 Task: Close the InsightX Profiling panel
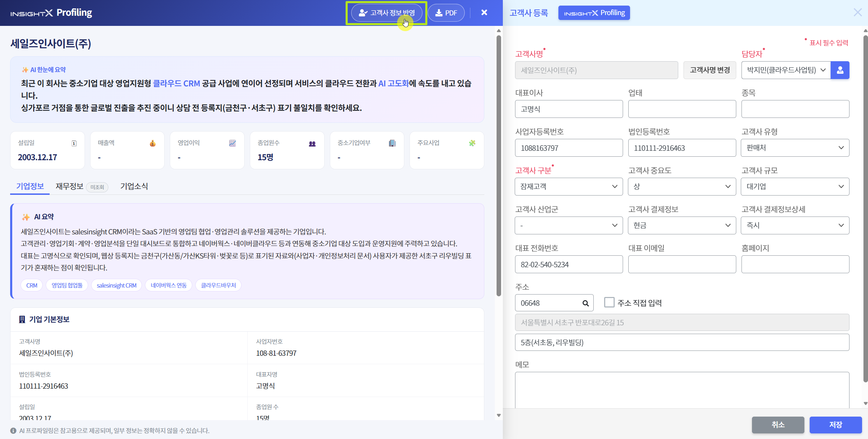(484, 13)
